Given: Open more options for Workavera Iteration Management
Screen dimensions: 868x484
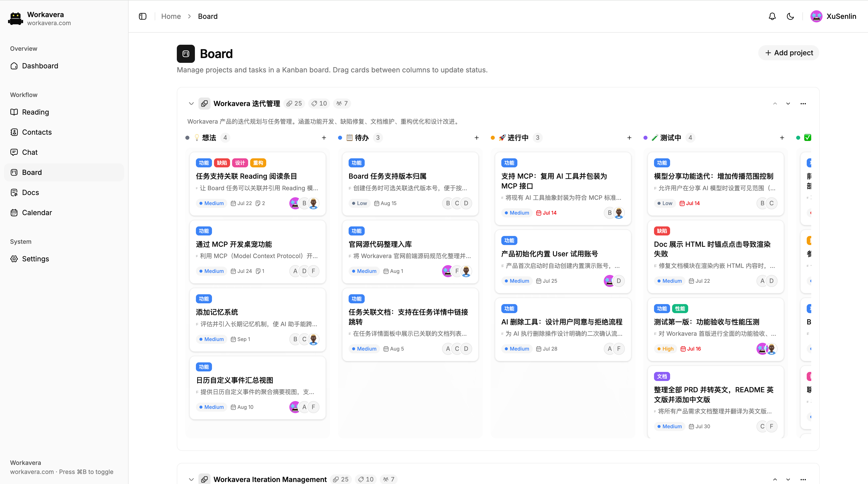Looking at the screenshot, I should (803, 479).
